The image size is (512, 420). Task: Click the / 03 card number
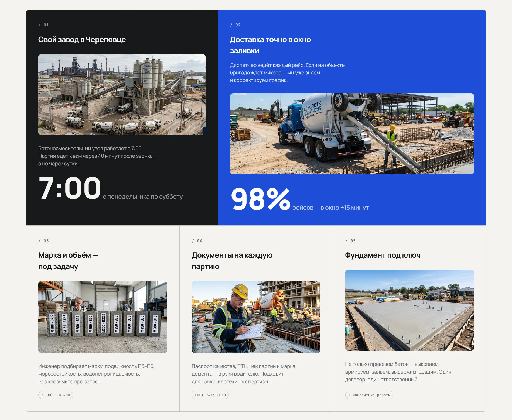[x=44, y=241]
